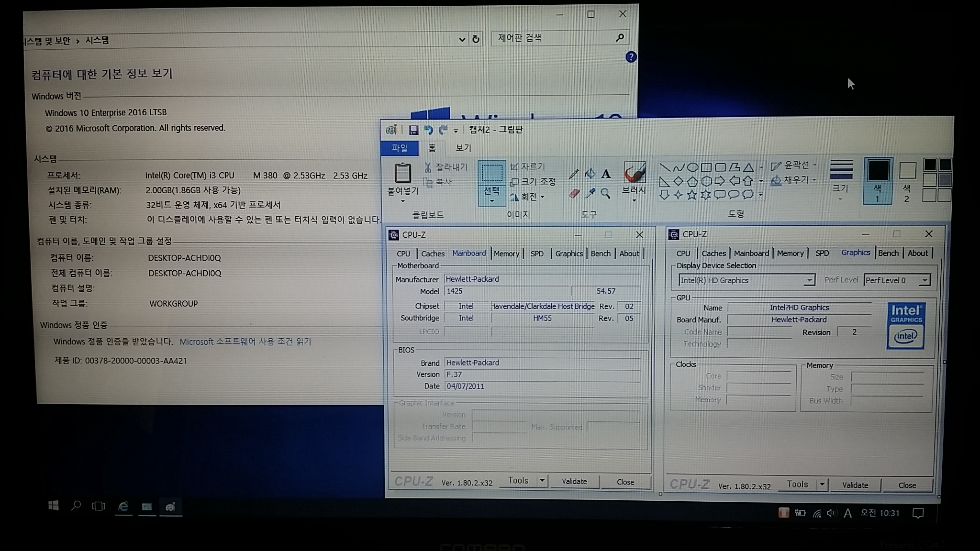Expand the System window address bar dropdown
This screenshot has height=551, width=980.
pos(462,39)
